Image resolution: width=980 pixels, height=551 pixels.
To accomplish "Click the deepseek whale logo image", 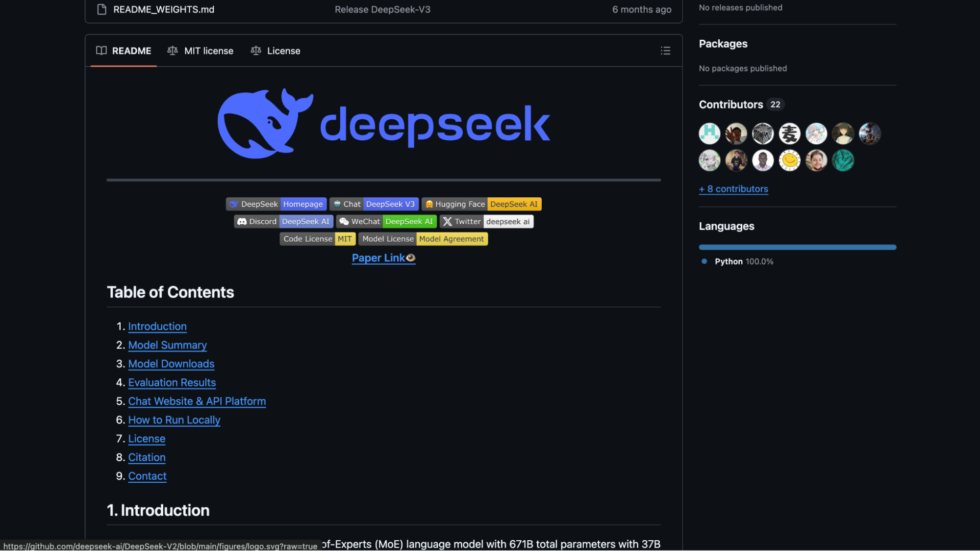I will (x=384, y=124).
